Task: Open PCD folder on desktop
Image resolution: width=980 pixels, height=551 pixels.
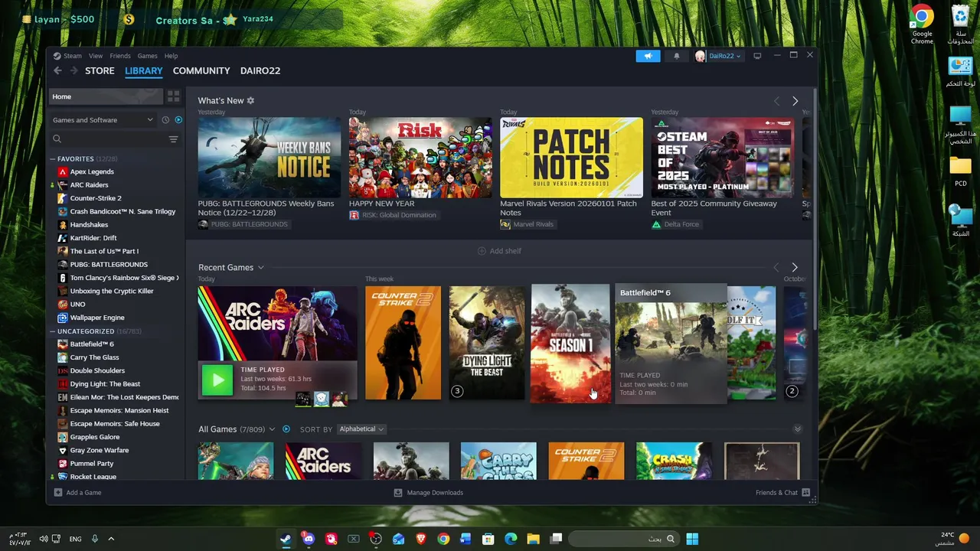Action: point(960,172)
